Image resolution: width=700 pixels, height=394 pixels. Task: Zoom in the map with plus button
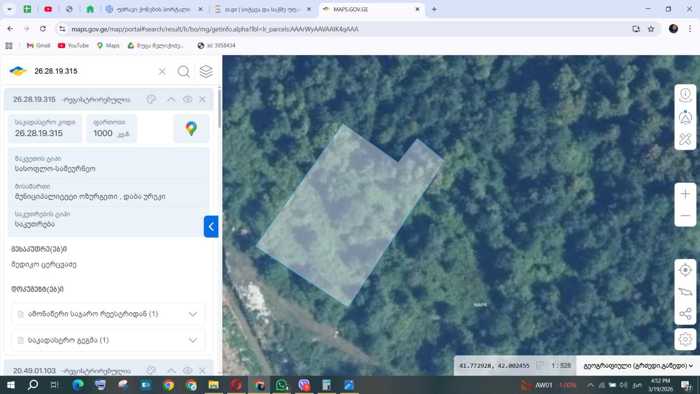coord(685,194)
